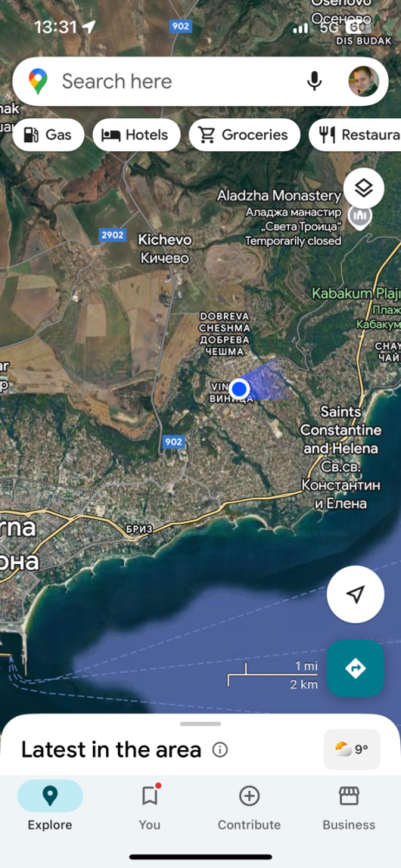Open the 9° weather widget
This screenshot has height=868, width=401.
pos(352,749)
